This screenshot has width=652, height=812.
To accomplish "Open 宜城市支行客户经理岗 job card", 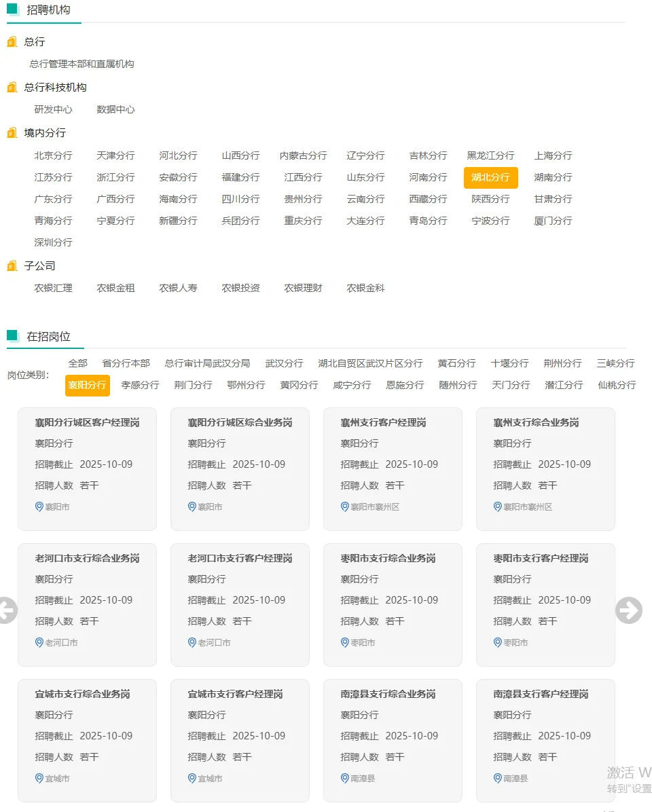I will pyautogui.click(x=240, y=741).
